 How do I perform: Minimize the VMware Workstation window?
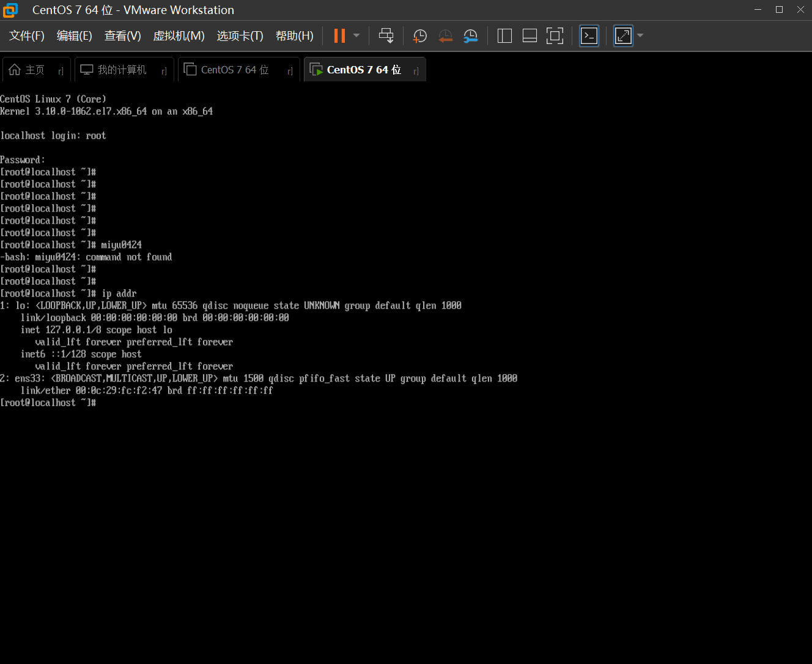tap(758, 10)
